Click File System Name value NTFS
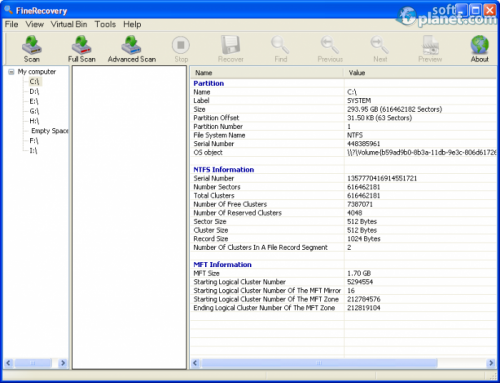Image resolution: width=500 pixels, height=383 pixels. pyautogui.click(x=355, y=135)
